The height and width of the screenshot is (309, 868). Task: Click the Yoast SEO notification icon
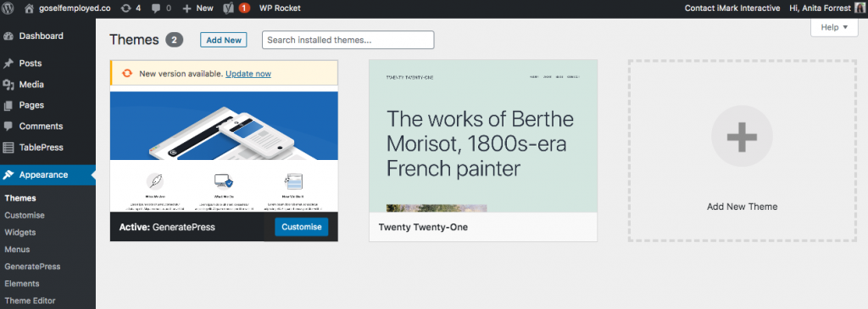pos(228,8)
